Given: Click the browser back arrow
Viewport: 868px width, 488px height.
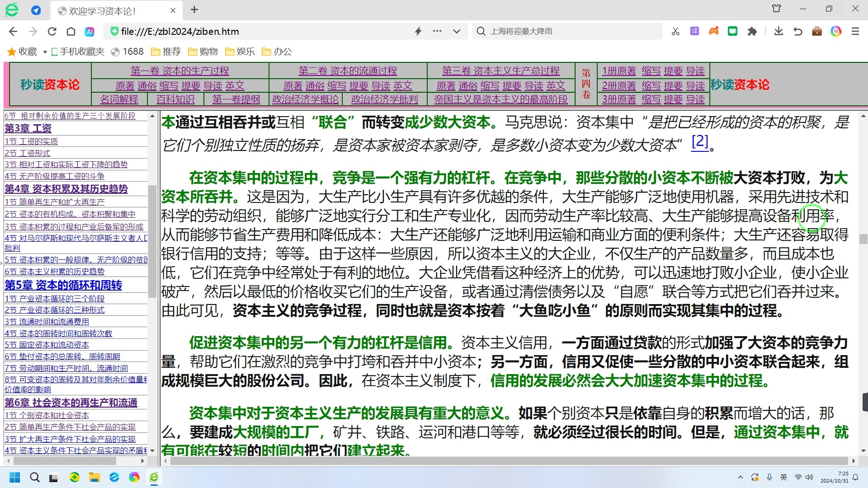Looking at the screenshot, I should 13,31.
